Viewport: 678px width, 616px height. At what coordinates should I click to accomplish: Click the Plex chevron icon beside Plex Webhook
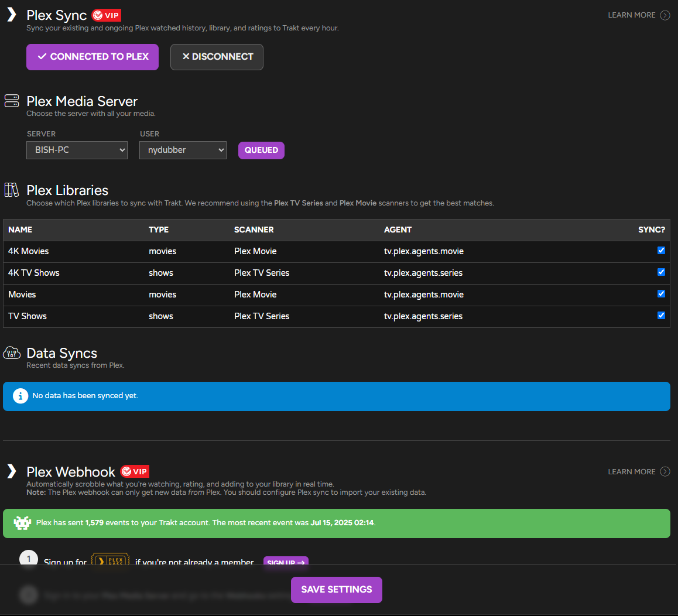point(12,471)
